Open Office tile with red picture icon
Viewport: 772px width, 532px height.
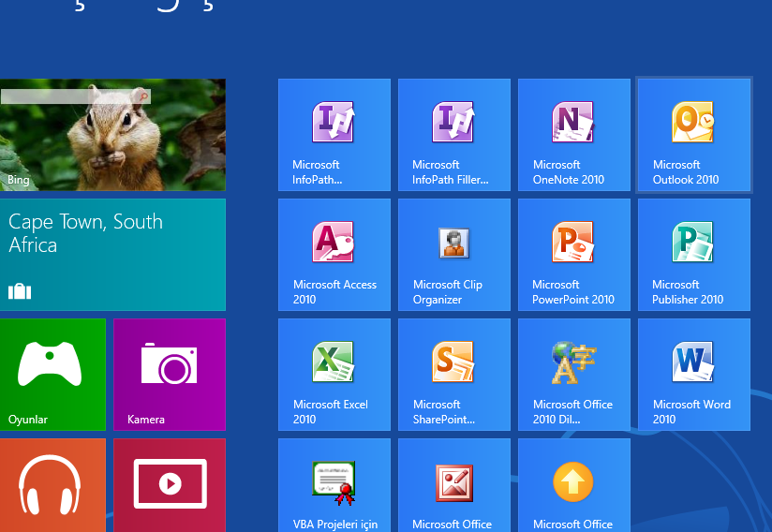[453, 485]
